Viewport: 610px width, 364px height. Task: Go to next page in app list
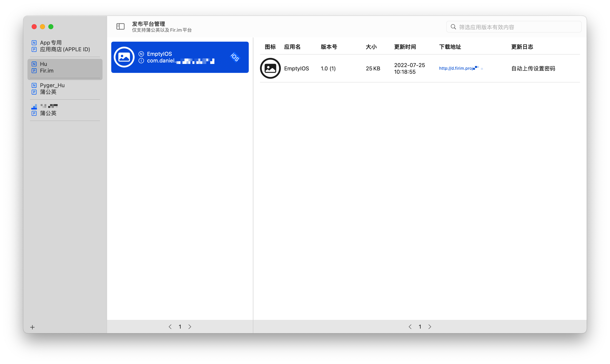tap(190, 327)
